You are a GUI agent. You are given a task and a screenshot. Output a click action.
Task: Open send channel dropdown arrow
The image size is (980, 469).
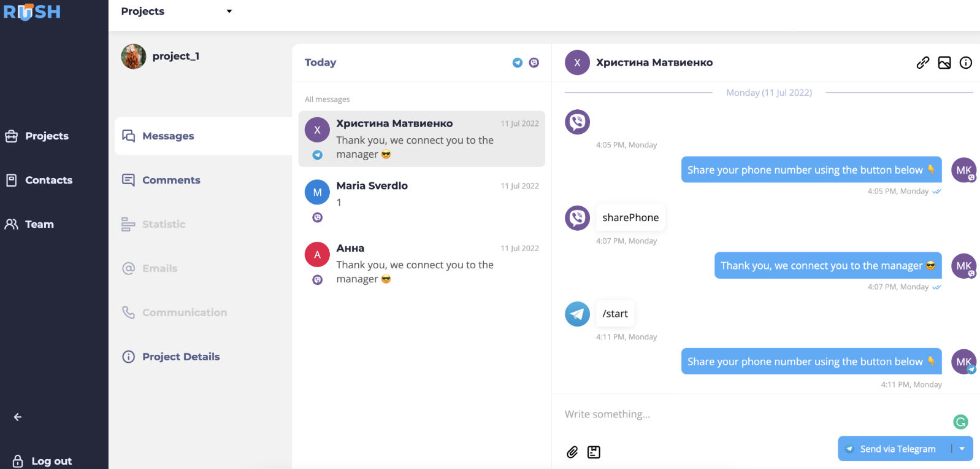[x=962, y=449]
